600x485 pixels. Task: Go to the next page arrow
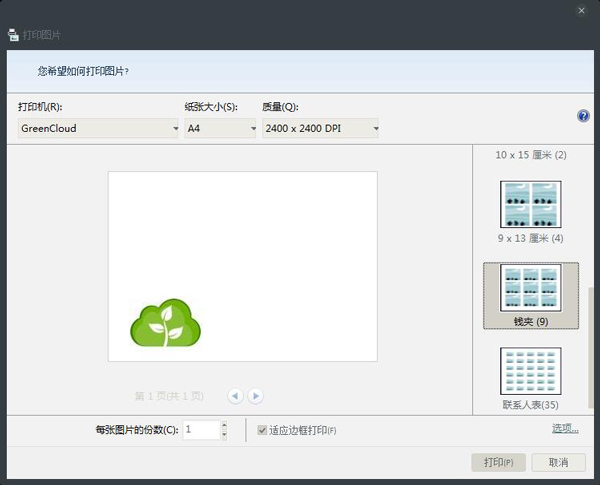(255, 395)
